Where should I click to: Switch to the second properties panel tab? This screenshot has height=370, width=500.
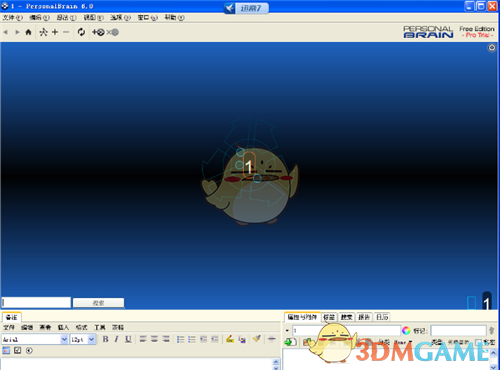point(329,317)
